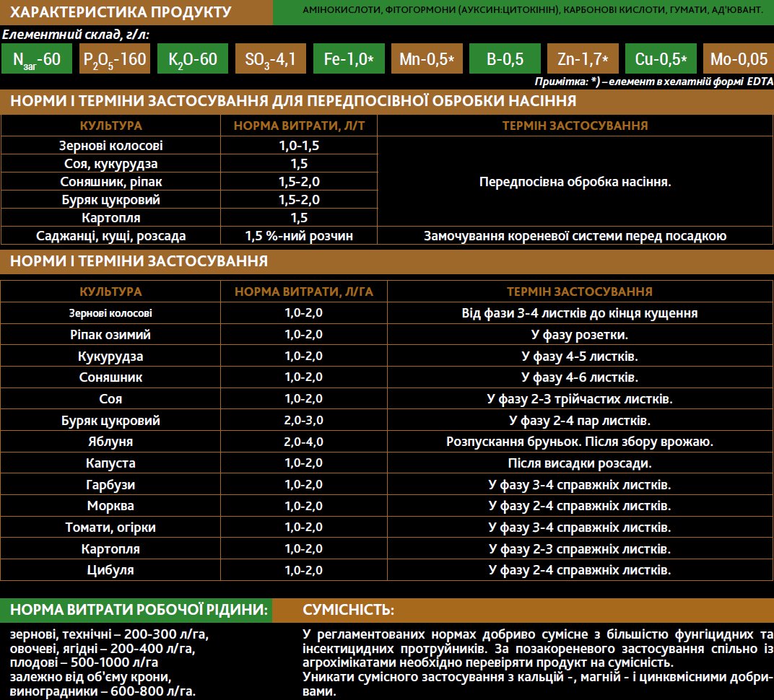Viewport: 774px width, 700px height.
Task: Select the 'Соняшник, ріпак' row
Action: 189,182
